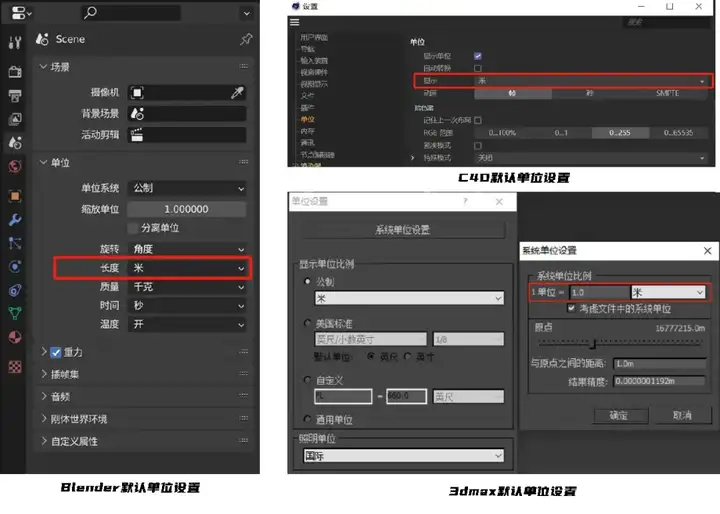Click drag-handle dots of 场景 panel
720x514 pixels.
243,67
